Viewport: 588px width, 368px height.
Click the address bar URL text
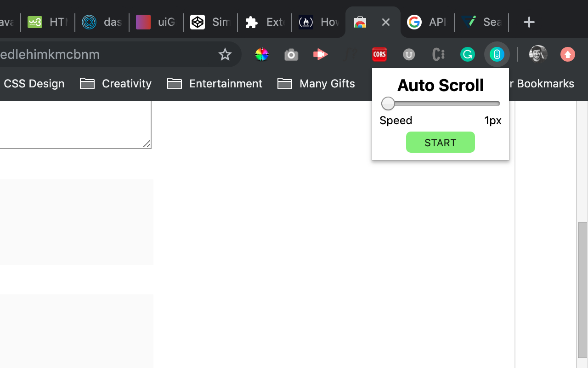pos(50,54)
